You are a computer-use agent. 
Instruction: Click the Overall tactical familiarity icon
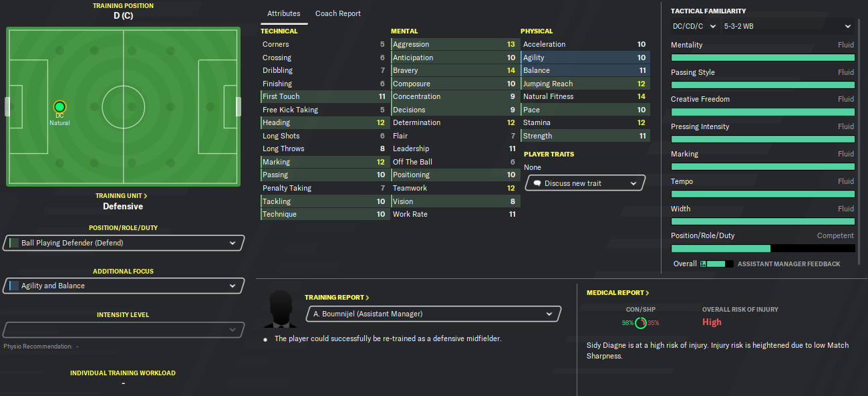703,264
